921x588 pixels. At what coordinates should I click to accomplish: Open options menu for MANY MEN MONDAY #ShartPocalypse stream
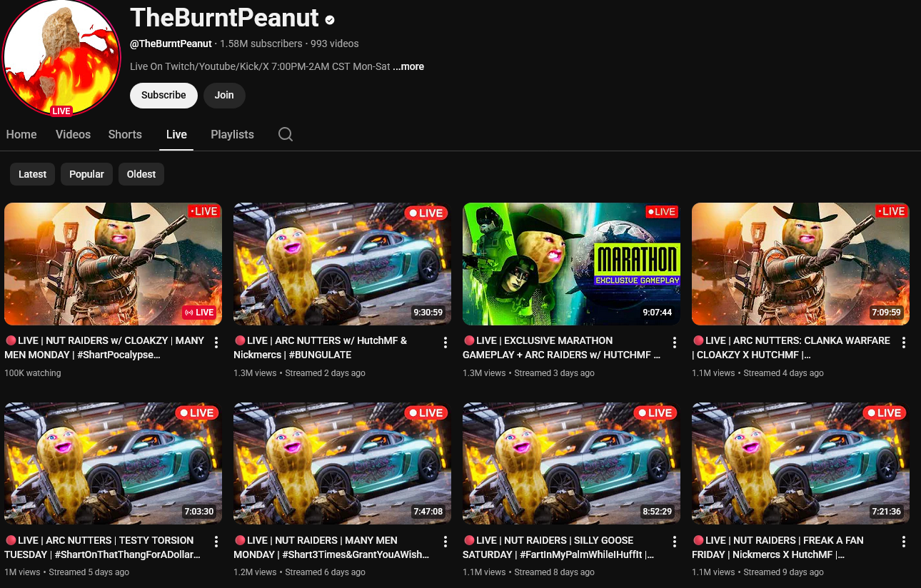216,343
